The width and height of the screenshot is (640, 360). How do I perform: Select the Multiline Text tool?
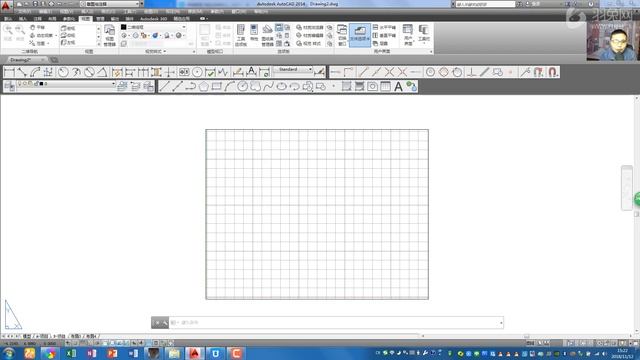398,87
